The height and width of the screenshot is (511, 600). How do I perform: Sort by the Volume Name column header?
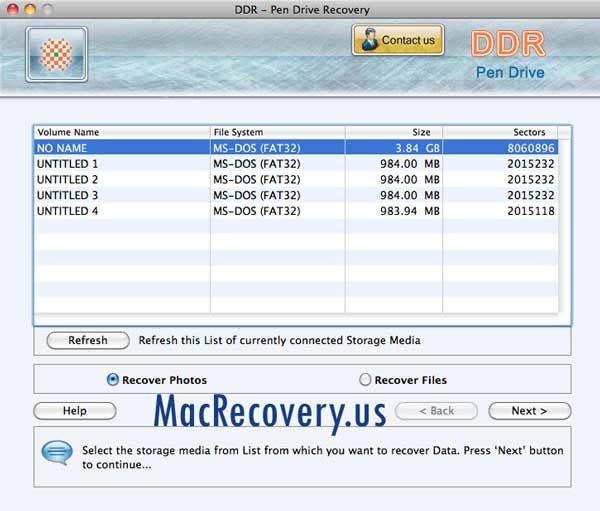click(122, 132)
